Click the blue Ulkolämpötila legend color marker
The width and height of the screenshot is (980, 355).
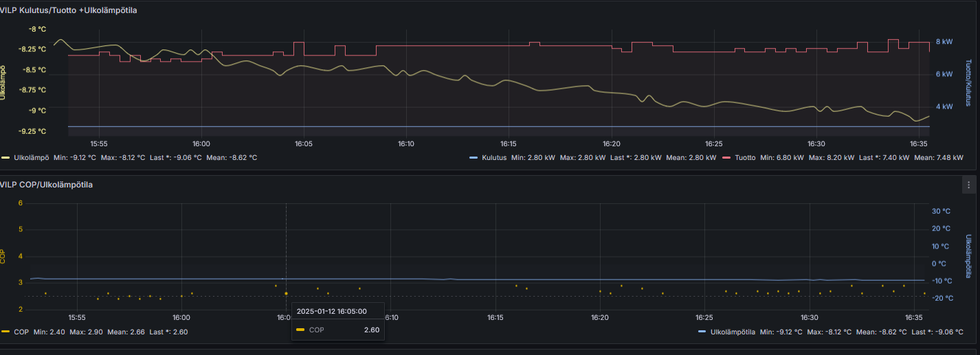tap(702, 332)
